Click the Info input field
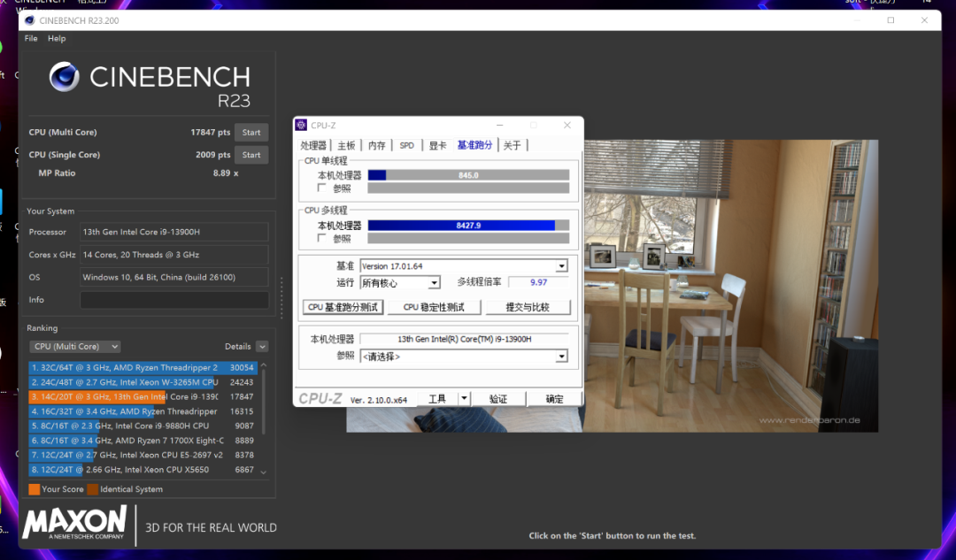Viewport: 956px width, 560px height. [174, 300]
